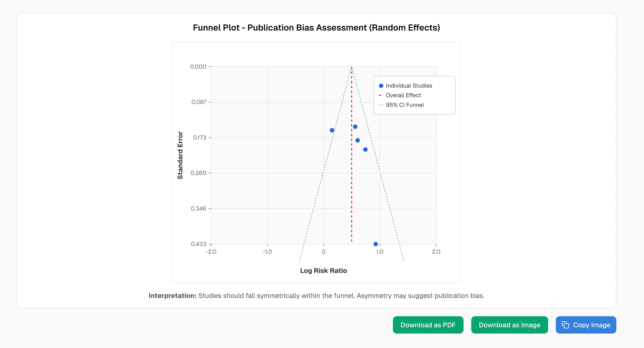Click the dashed marker beside 95% CI Funnel
The image size is (644, 348).
click(381, 105)
